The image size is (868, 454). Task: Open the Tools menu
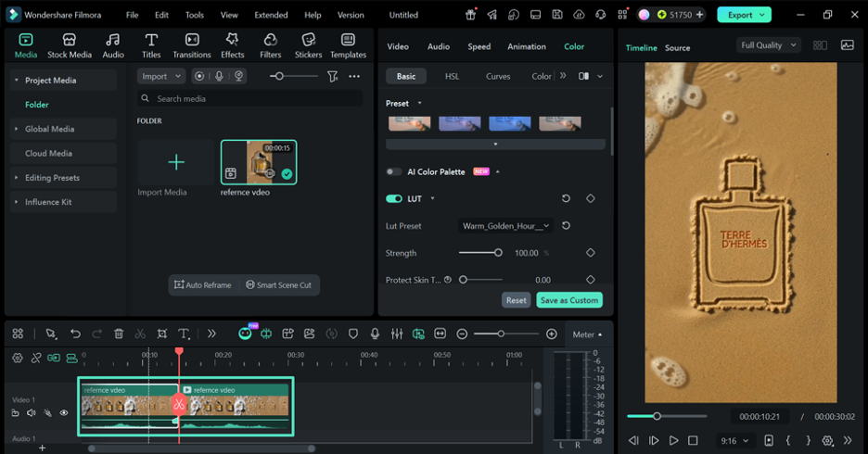[195, 15]
